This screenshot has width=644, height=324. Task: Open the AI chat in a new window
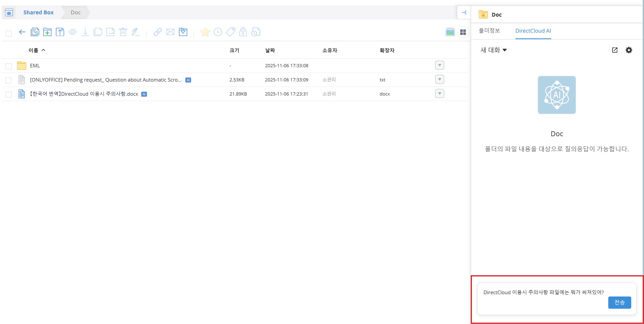[615, 50]
